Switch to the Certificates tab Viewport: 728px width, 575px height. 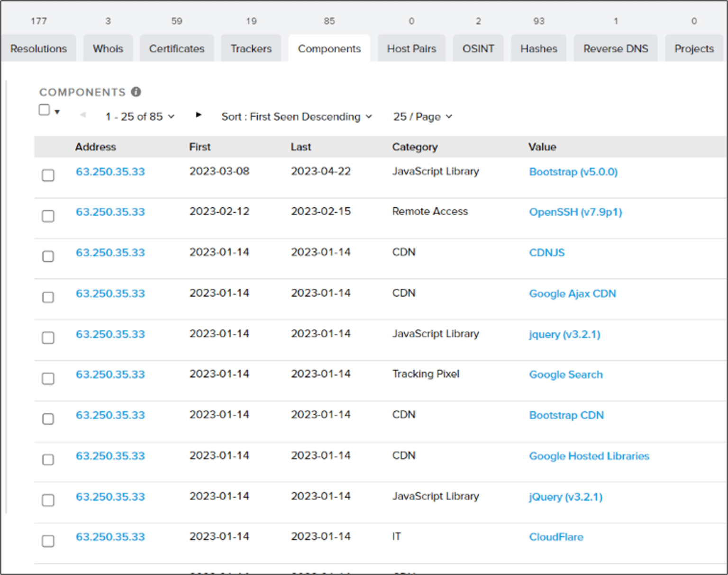[x=177, y=48]
